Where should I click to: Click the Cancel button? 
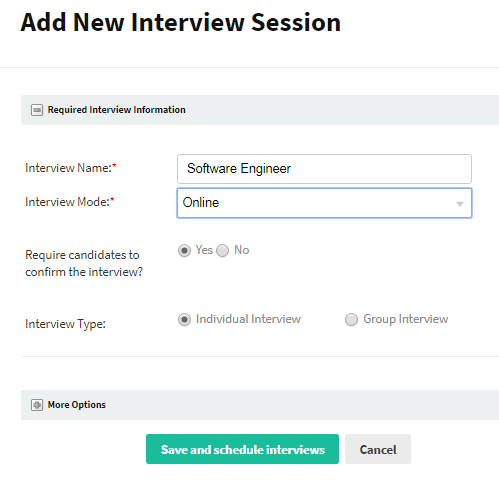[x=378, y=449]
